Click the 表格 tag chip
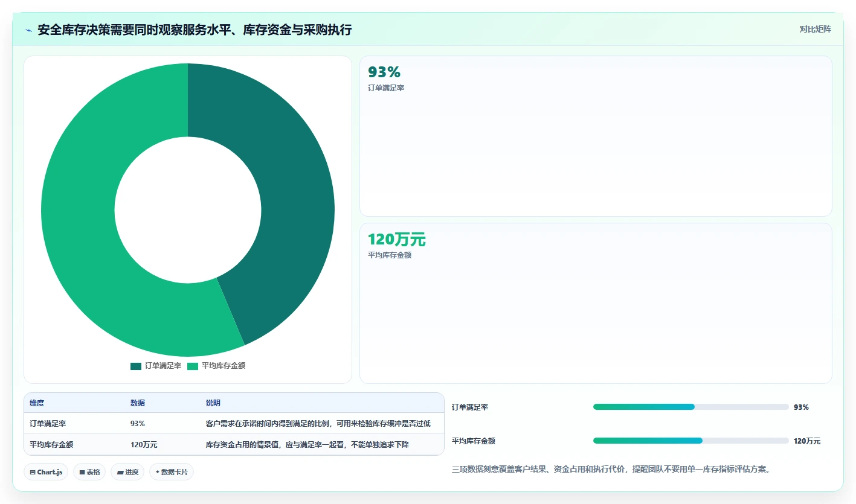 [89, 472]
